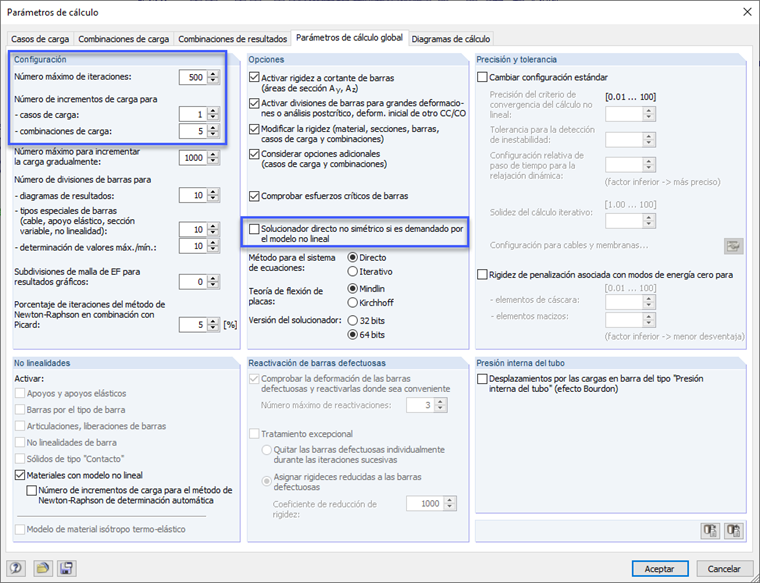This screenshot has height=583, width=760.
Task: Uncheck Materiales con modelo no lineal
Action: coord(20,475)
